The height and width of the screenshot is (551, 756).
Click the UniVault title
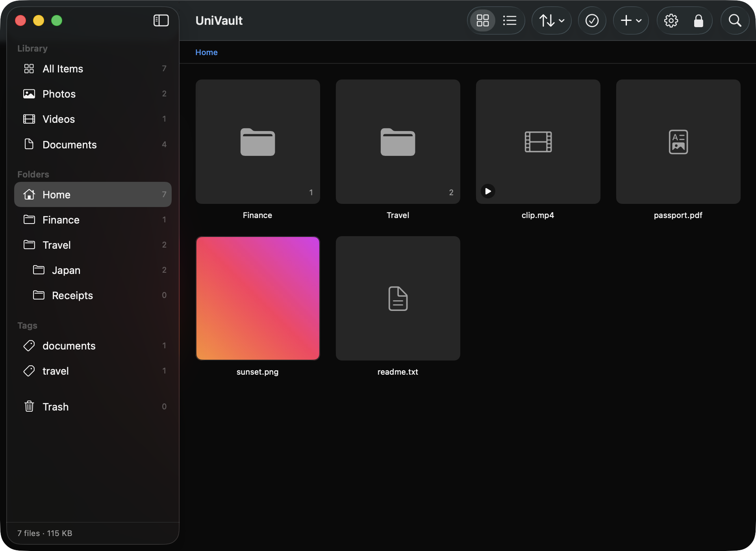click(219, 20)
